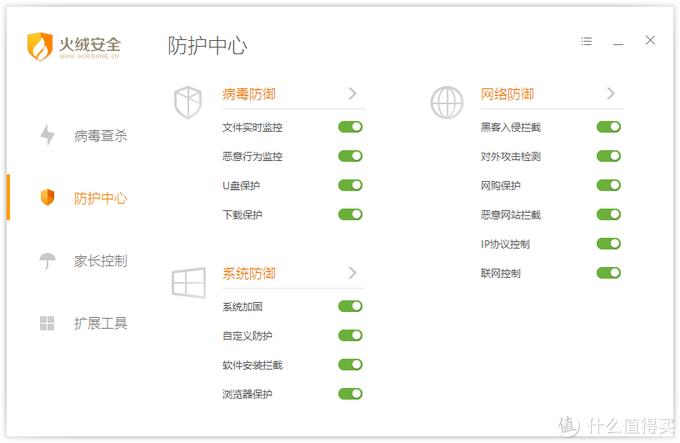
Task: Click the orange shield protection center icon
Action: pos(47,197)
